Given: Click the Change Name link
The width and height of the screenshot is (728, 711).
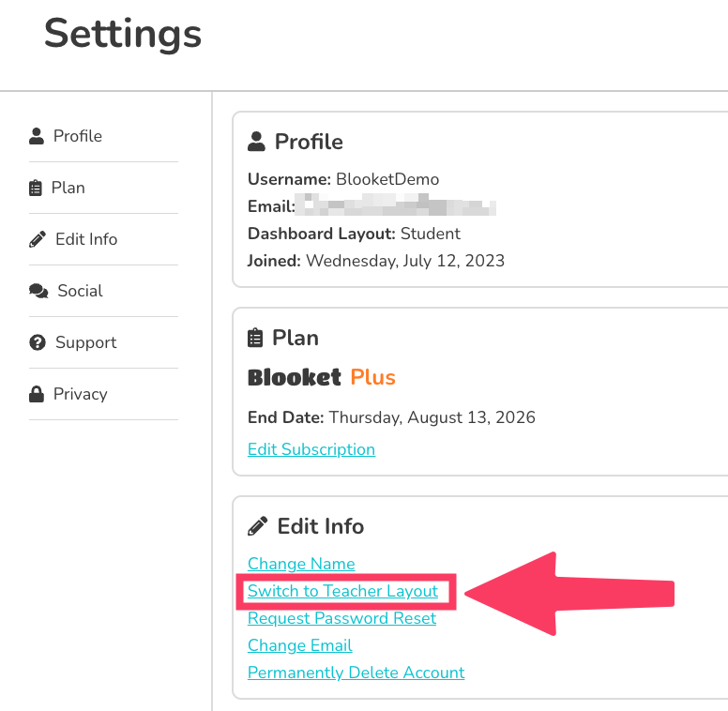Looking at the screenshot, I should point(301,564).
